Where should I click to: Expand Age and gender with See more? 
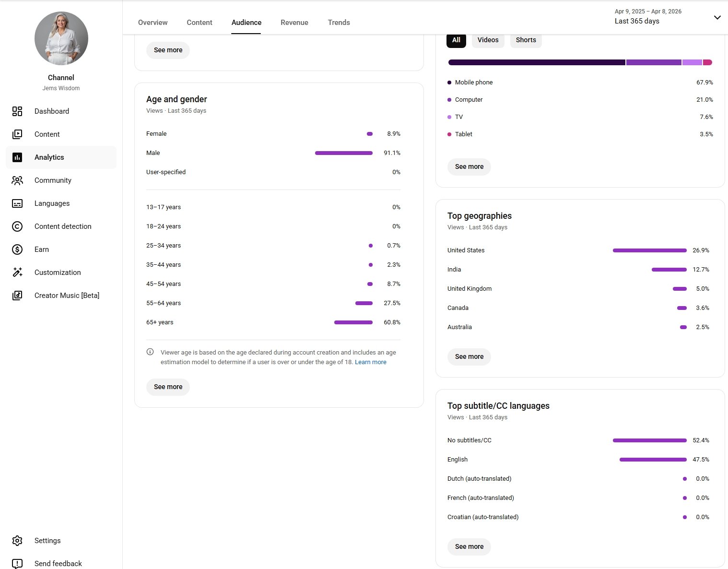[168, 387]
